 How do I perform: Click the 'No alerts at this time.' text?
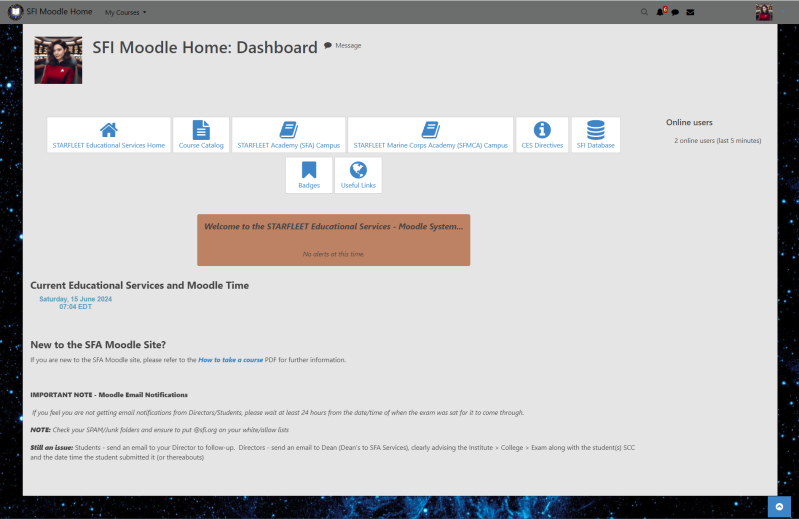pyautogui.click(x=333, y=254)
